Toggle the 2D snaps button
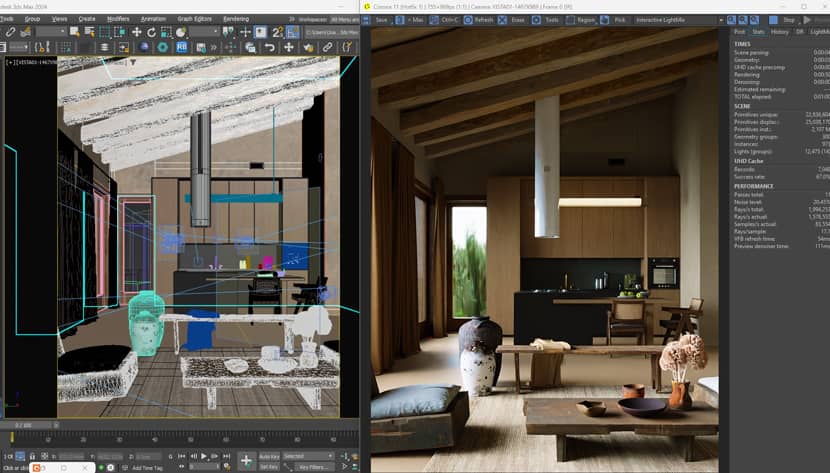The height and width of the screenshot is (473, 830). [x=277, y=32]
